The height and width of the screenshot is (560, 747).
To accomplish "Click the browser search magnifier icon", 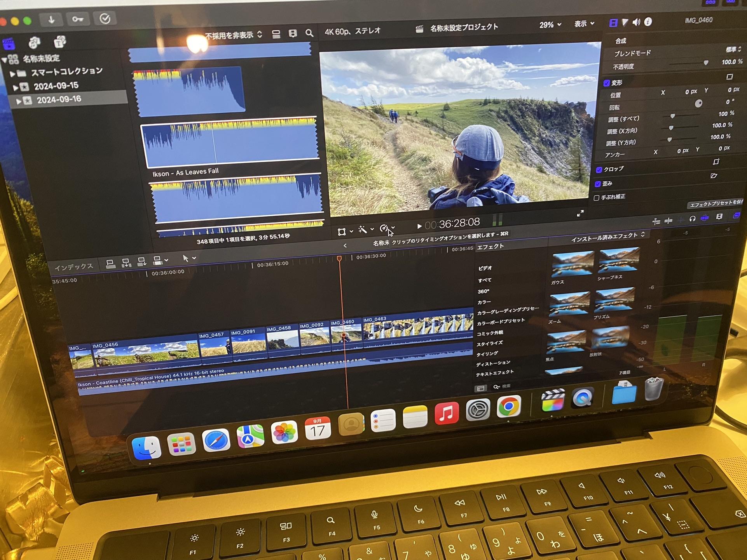I will pyautogui.click(x=309, y=33).
